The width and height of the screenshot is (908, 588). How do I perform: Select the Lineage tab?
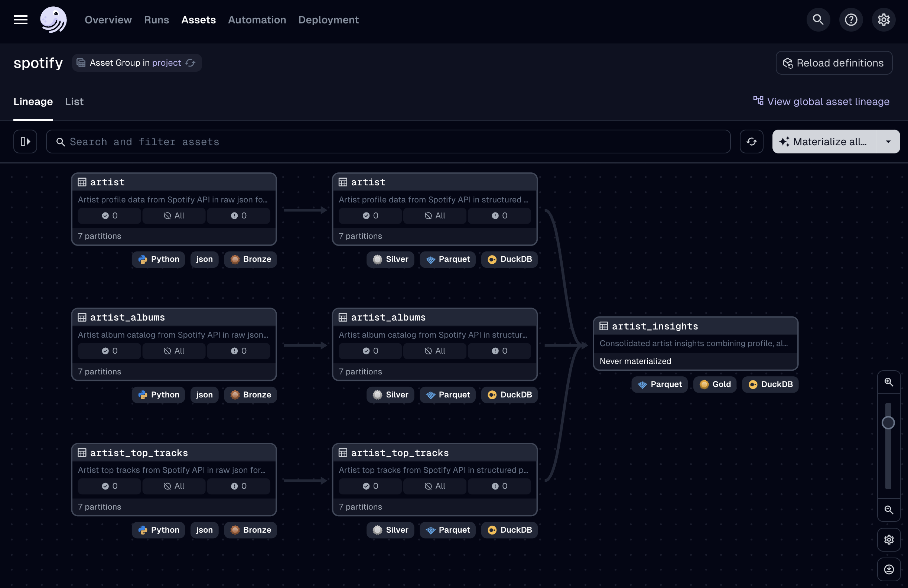(x=33, y=101)
